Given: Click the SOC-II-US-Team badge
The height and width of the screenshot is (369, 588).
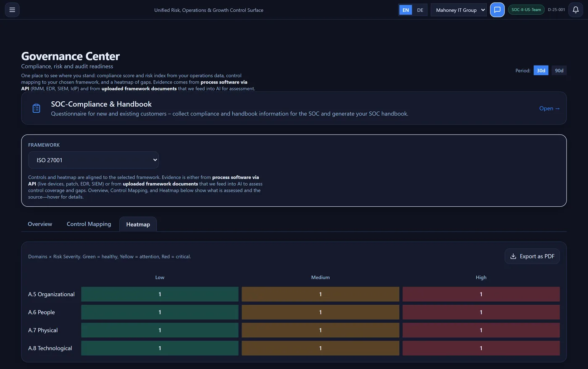Looking at the screenshot, I should pos(526,9).
